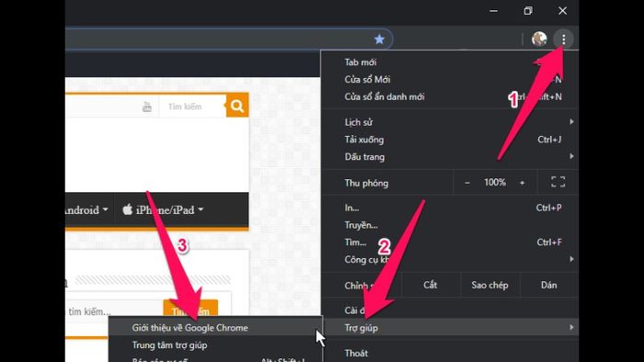The image size is (644, 362).
Task: Click the Sao chép button
Action: point(489,285)
